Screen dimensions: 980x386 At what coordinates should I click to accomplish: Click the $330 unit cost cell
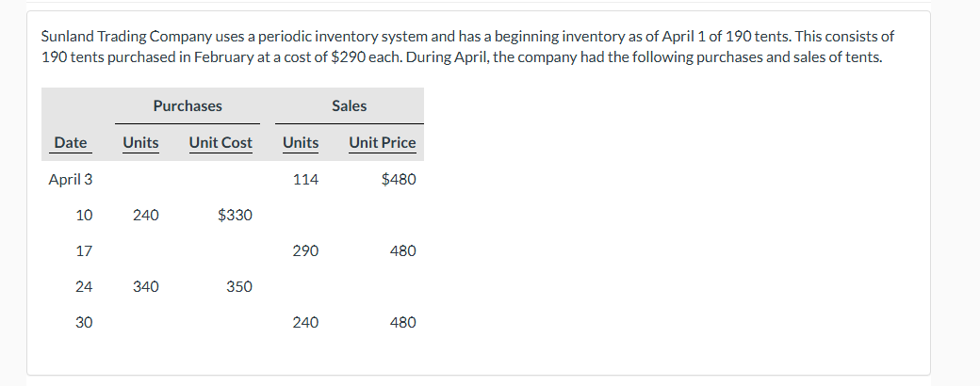click(235, 216)
